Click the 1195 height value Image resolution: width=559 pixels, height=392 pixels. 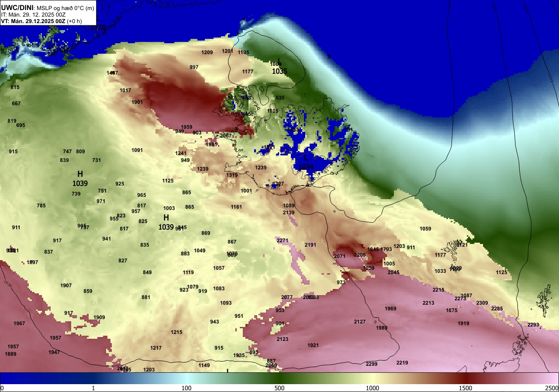coord(244,52)
